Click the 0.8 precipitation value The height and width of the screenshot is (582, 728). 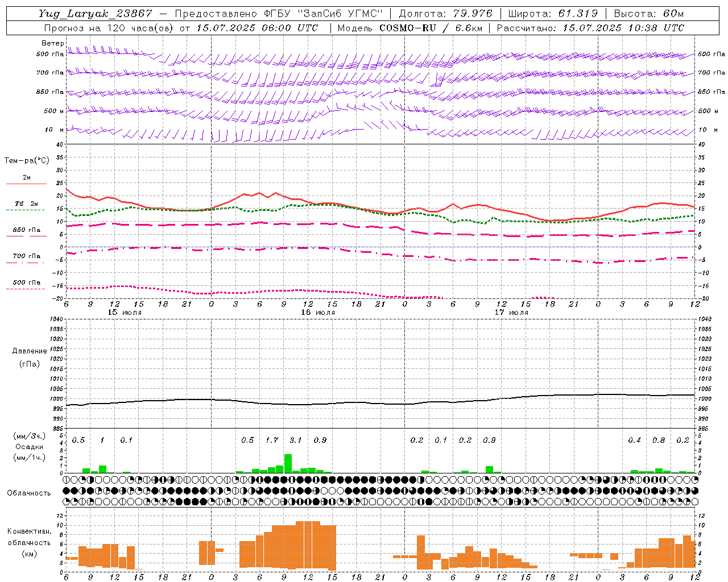tap(659, 440)
